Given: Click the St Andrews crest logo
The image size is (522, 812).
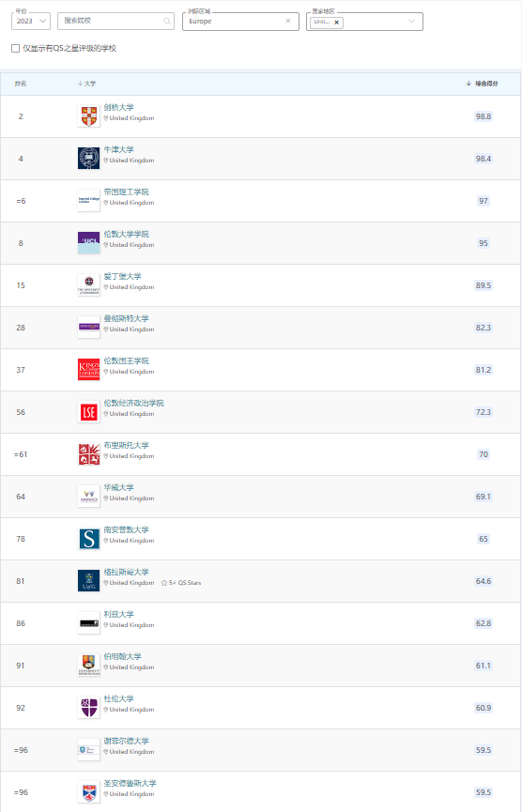Looking at the screenshot, I should pyautogui.click(x=88, y=792).
